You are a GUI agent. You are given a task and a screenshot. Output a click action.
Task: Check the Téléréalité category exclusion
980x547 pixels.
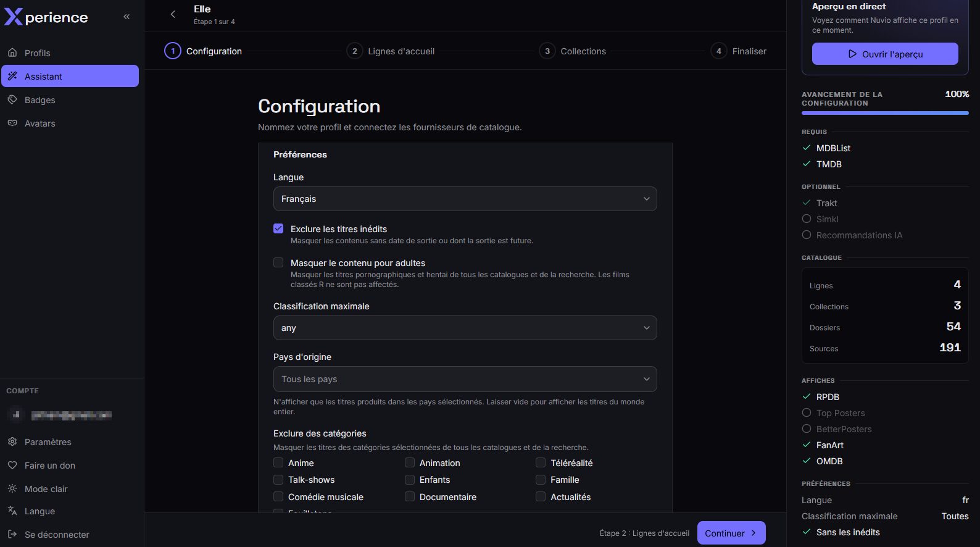[x=541, y=462]
